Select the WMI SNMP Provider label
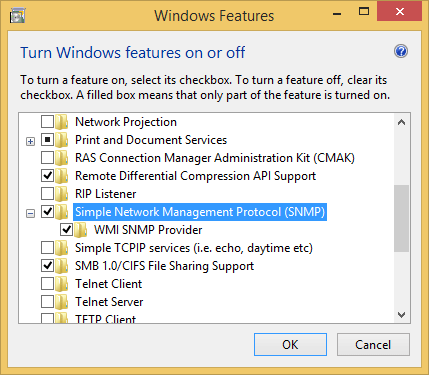 click(148, 230)
